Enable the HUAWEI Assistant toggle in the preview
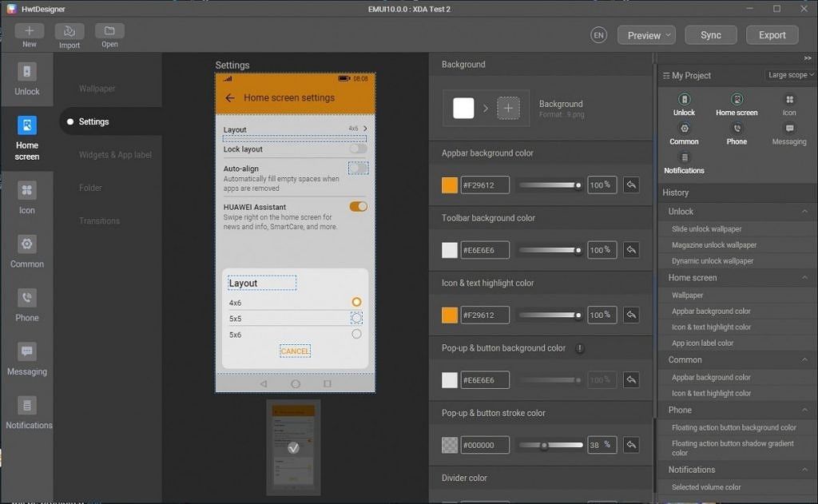The height and width of the screenshot is (504, 818). [x=359, y=206]
